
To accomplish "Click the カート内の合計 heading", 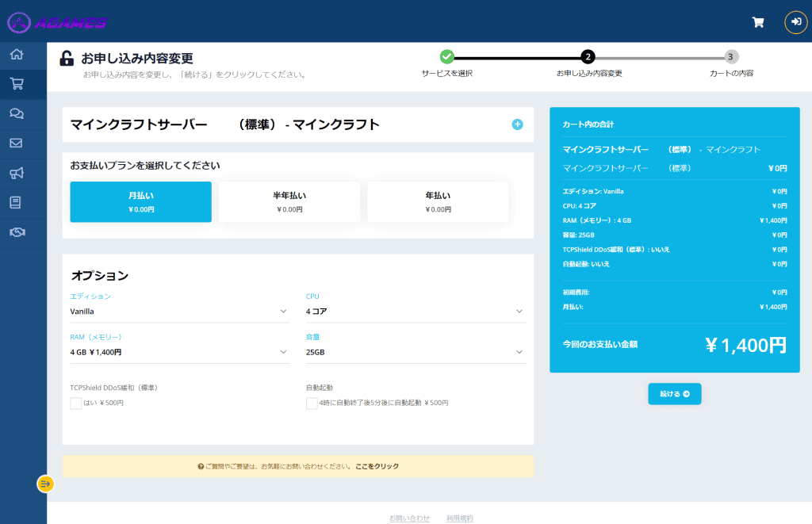I will click(588, 124).
